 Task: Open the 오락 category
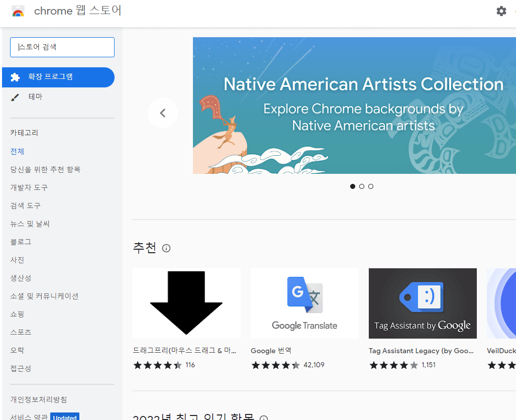(x=17, y=351)
